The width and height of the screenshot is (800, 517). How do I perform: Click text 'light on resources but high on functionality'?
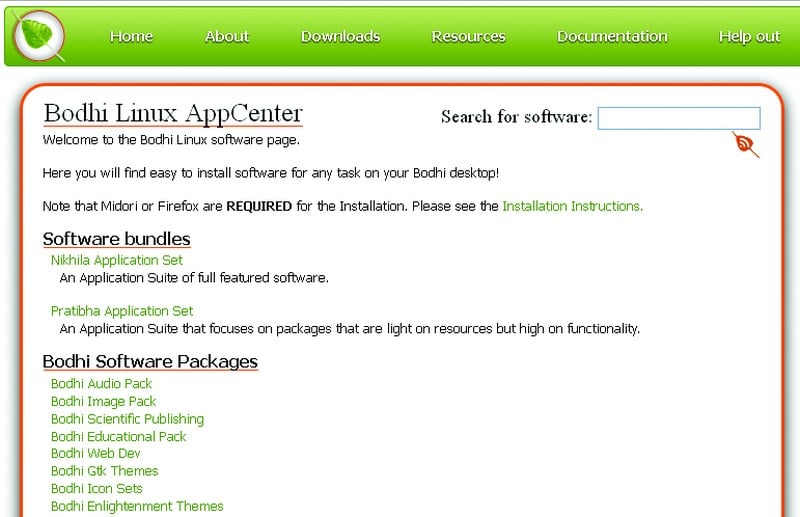click(512, 329)
